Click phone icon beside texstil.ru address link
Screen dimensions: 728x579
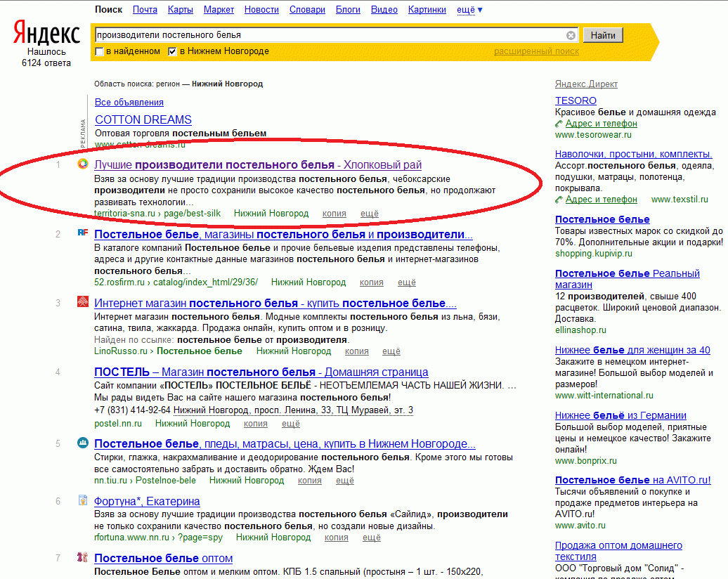point(559,200)
